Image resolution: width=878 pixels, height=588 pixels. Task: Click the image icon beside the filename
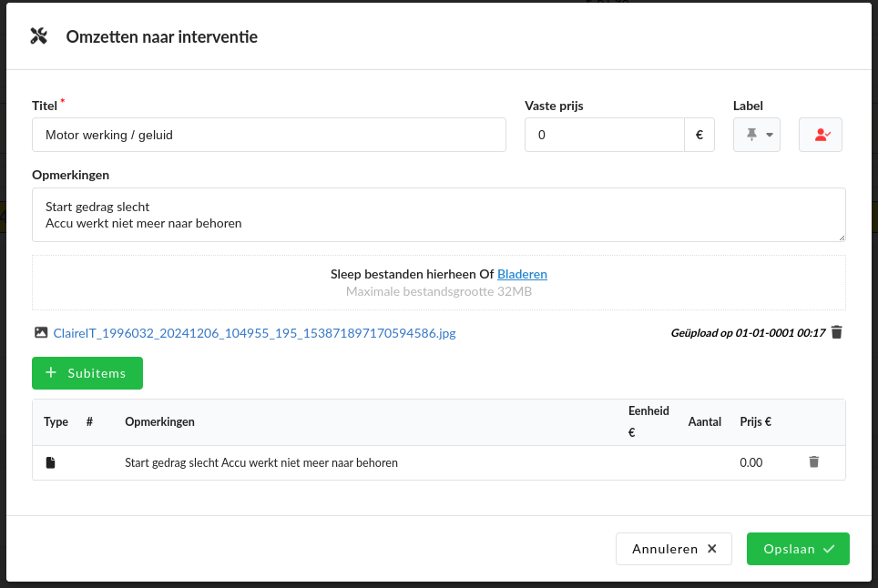pyautogui.click(x=40, y=333)
